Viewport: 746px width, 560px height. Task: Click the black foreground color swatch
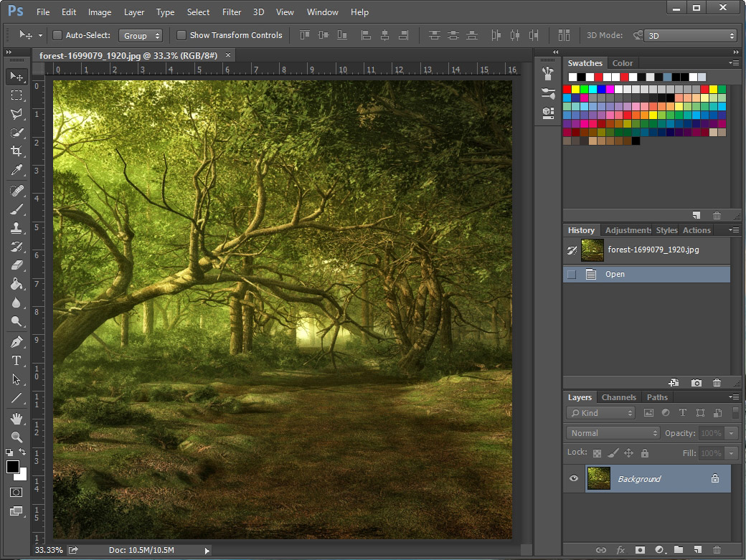[13, 467]
